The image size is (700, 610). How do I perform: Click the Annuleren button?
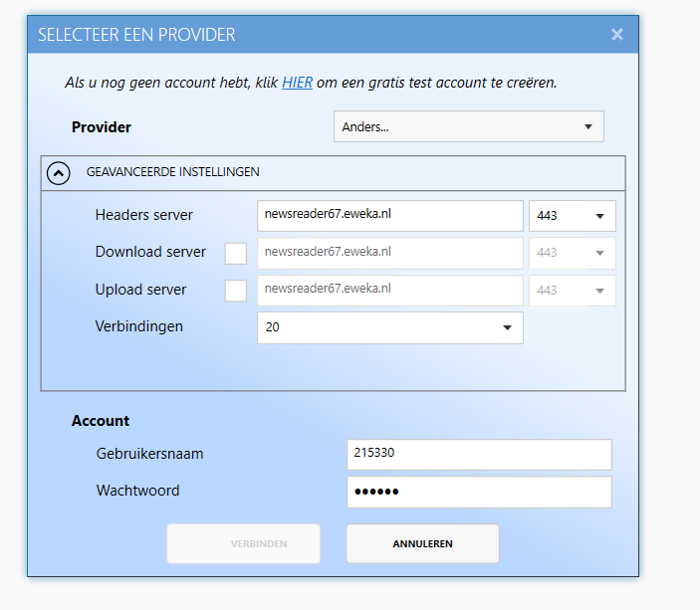coord(422,543)
